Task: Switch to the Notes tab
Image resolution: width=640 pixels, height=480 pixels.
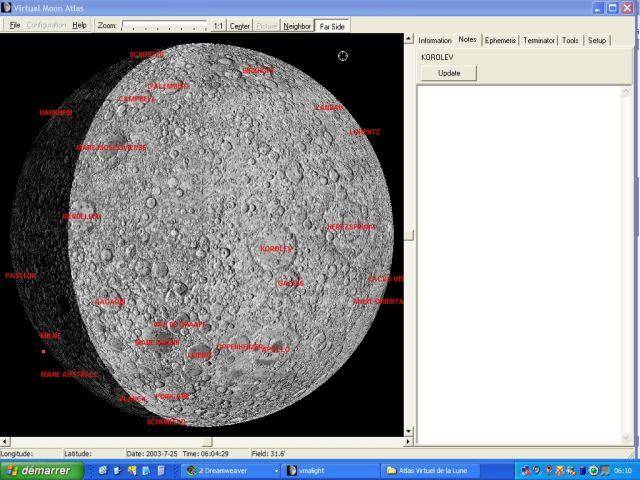Action: coord(467,40)
